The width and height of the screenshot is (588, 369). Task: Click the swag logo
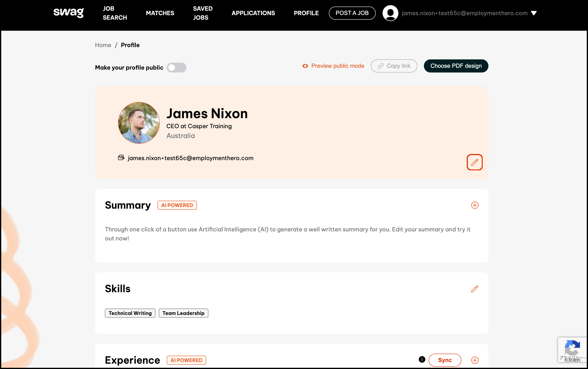[69, 12]
